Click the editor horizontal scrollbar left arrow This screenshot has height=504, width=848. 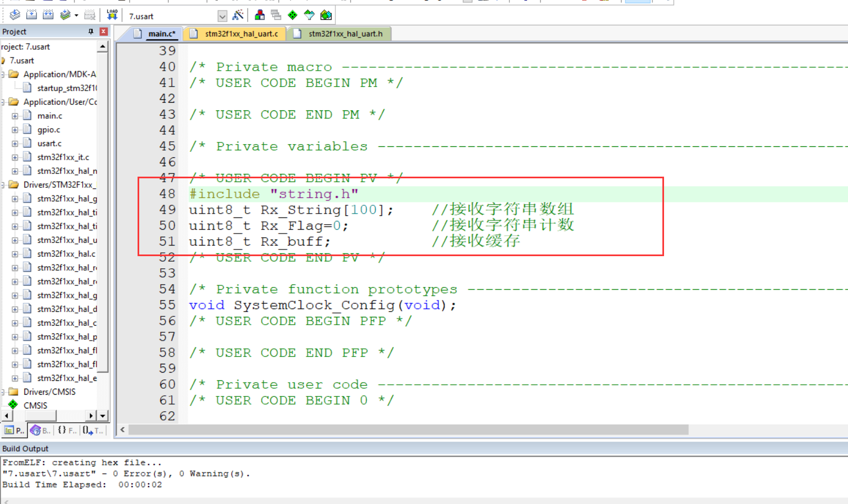point(123,429)
